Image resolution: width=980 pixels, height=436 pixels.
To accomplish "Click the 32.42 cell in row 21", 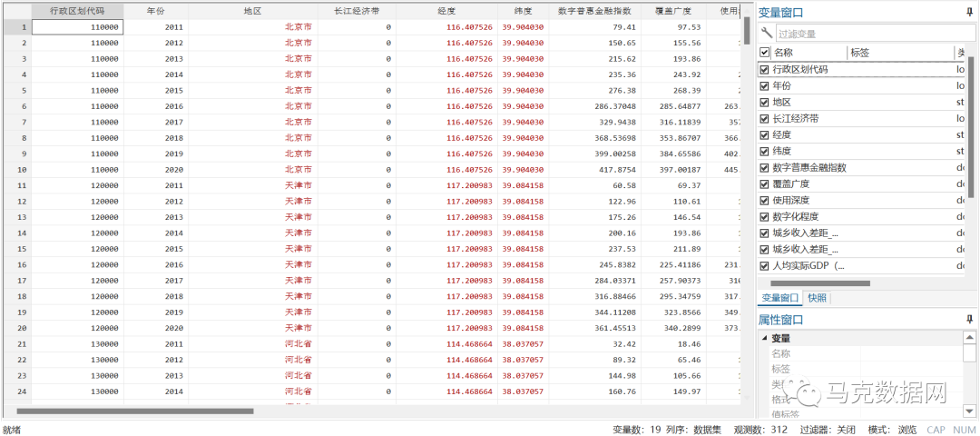I will (594, 343).
